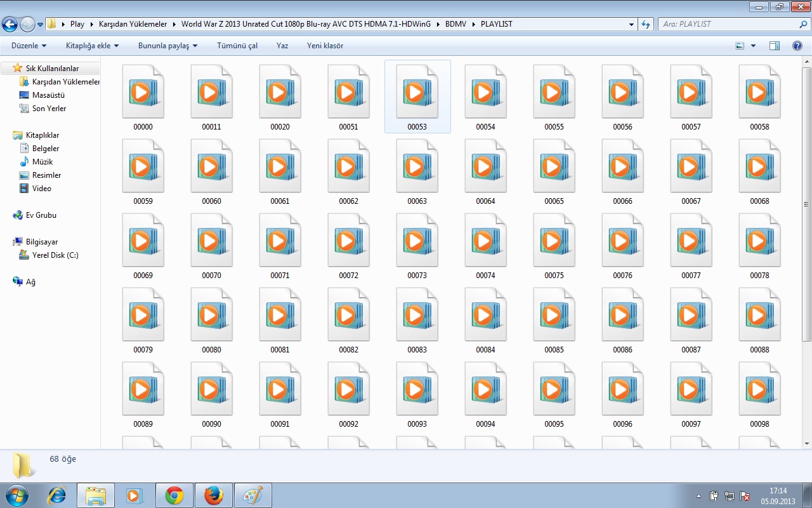Select the 00000 playlist file icon
Viewport: 812px width, 508px height.
point(143,92)
